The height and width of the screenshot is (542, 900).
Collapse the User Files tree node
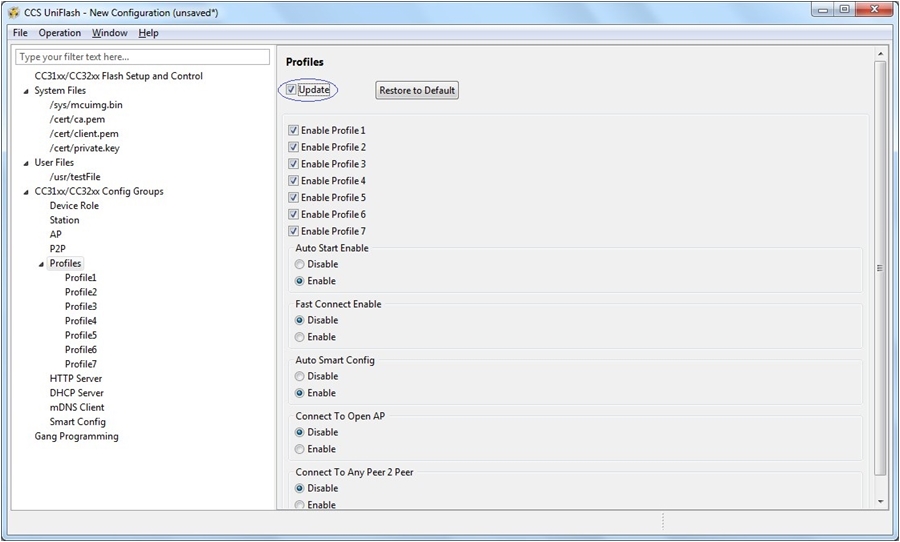[26, 163]
